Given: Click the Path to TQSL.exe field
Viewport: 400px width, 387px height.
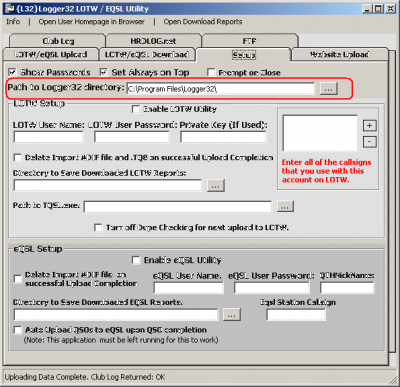Looking at the screenshot, I should coord(178,206).
